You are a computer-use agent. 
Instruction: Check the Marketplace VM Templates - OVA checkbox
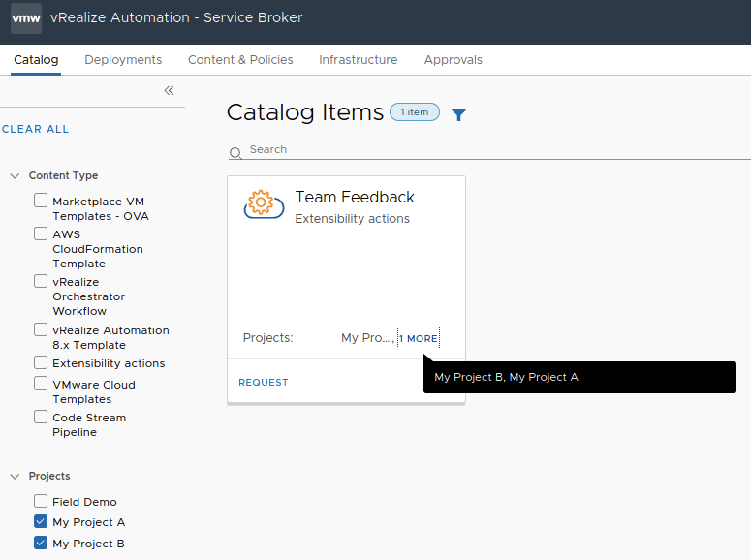(x=41, y=200)
